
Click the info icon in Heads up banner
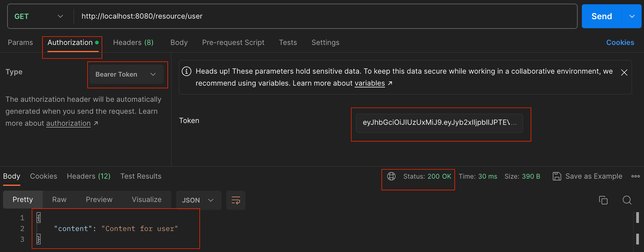186,71
